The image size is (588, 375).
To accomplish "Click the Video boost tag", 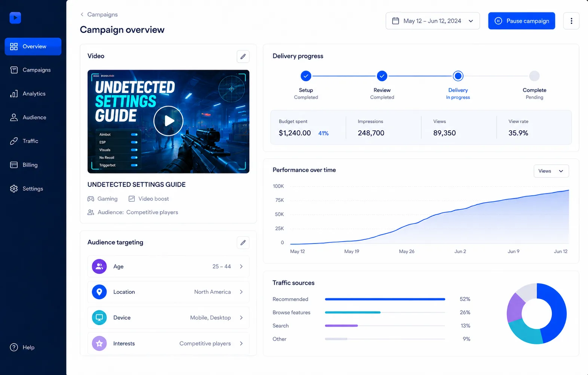I will [149, 199].
